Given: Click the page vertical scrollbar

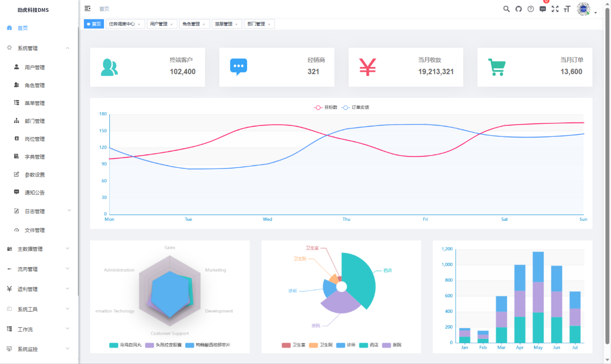Looking at the screenshot, I should (607, 179).
